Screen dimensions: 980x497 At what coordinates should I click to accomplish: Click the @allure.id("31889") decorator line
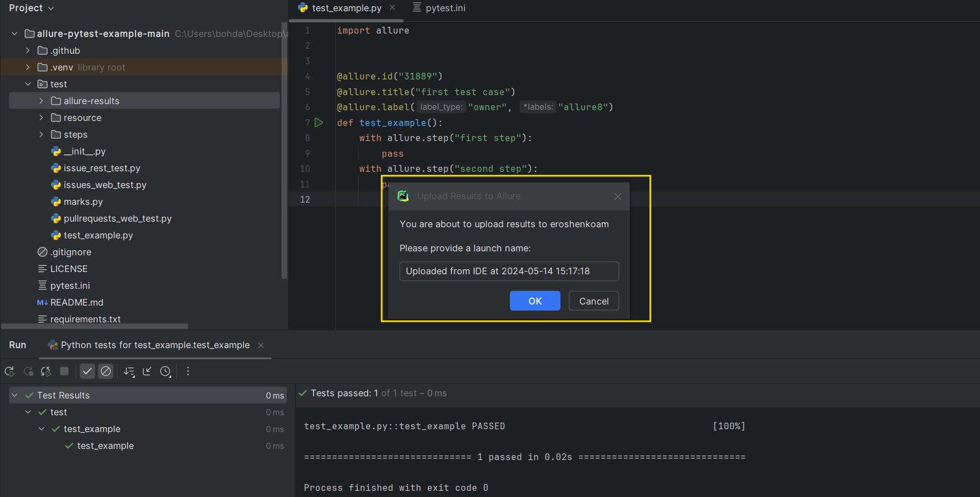[x=390, y=76]
